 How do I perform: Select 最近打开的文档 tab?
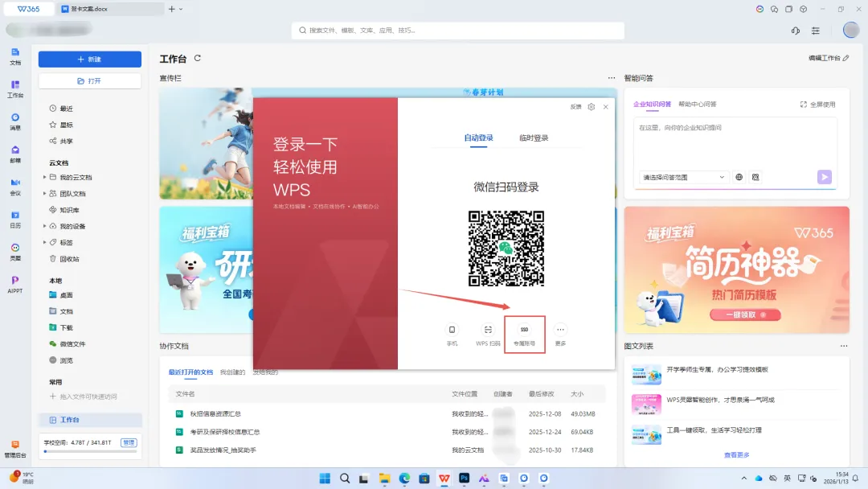point(190,372)
